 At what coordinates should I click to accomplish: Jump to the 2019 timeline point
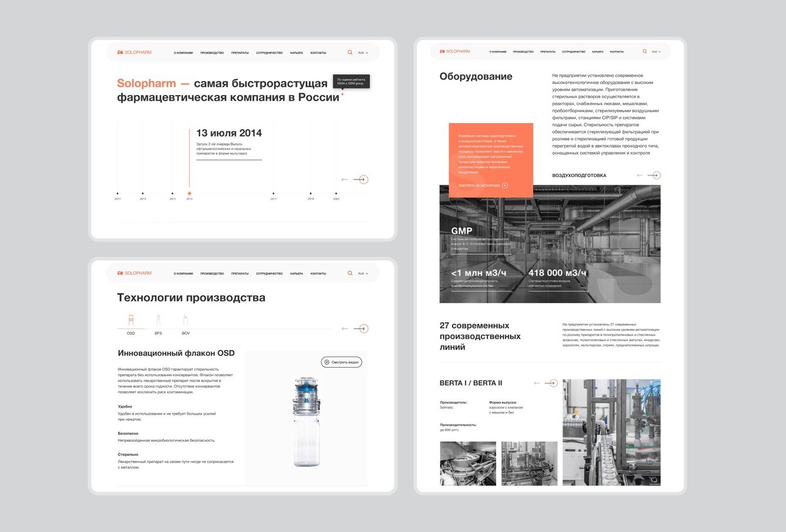click(x=311, y=194)
